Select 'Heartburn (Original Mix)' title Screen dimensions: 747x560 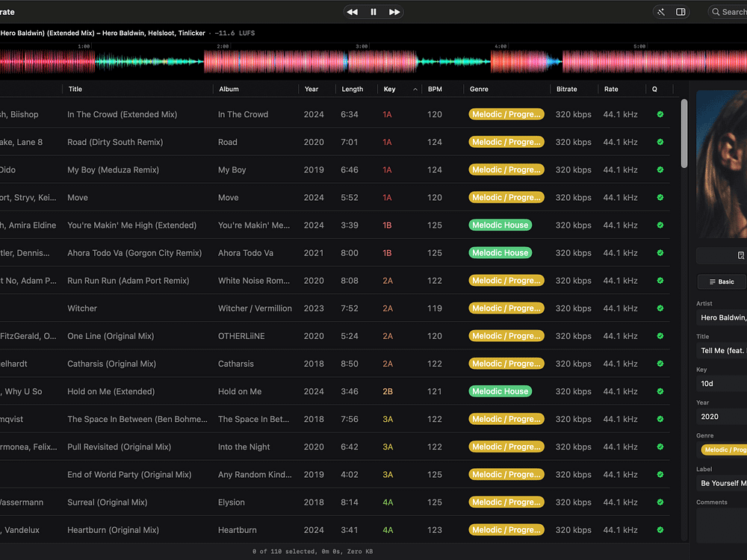(113, 529)
